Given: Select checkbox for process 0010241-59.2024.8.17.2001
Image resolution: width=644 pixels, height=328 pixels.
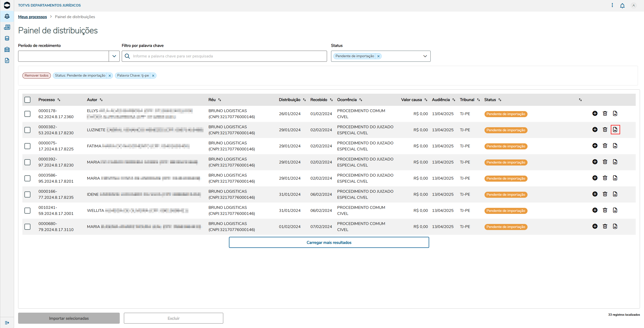Looking at the screenshot, I should 27,211.
